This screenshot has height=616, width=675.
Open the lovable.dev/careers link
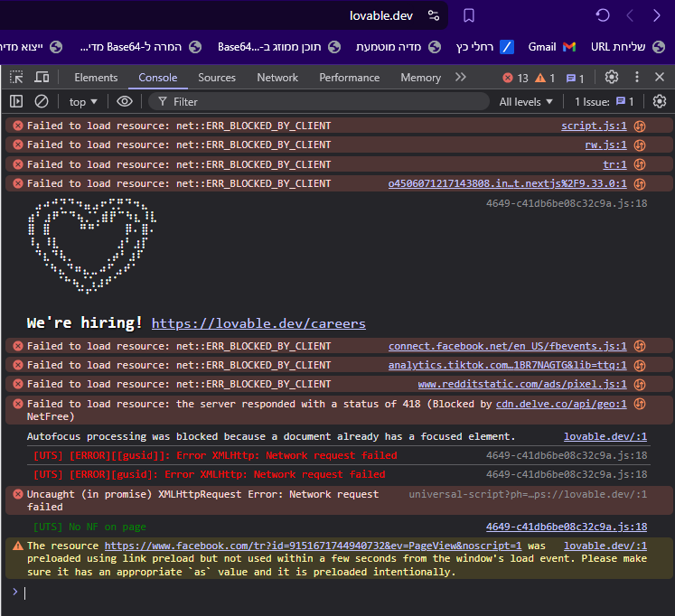258,323
